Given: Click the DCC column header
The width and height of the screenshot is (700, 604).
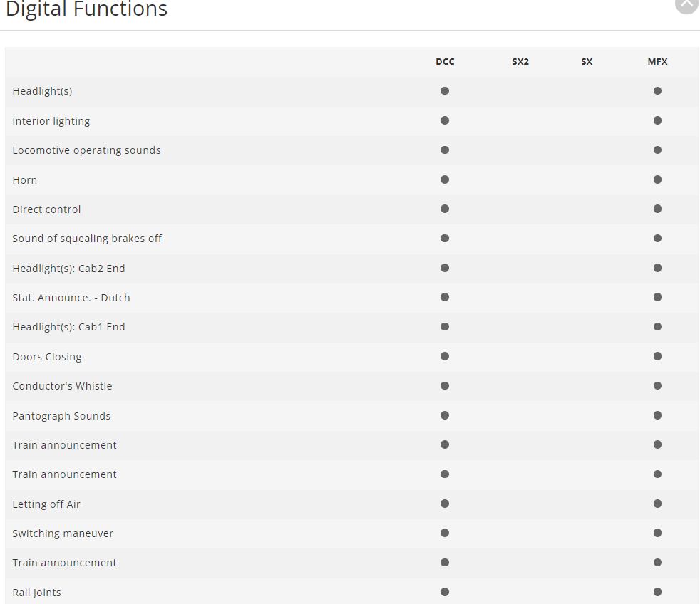Looking at the screenshot, I should (x=445, y=62).
